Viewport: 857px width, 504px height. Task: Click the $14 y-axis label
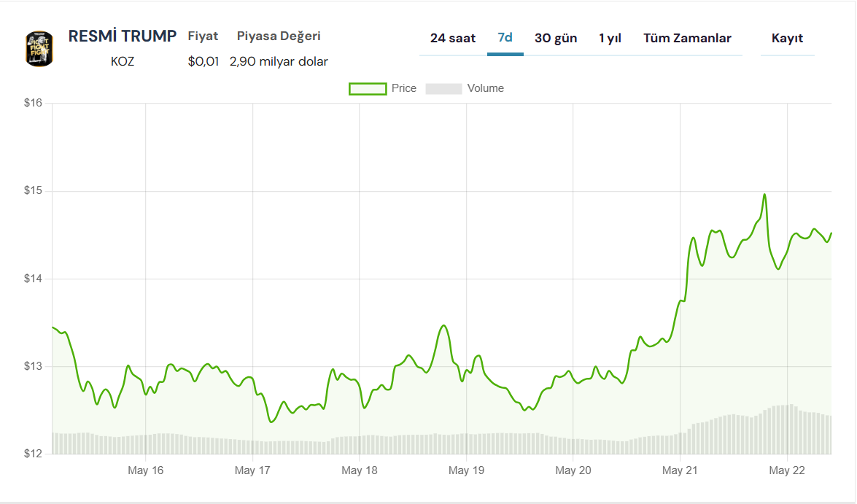click(x=33, y=279)
